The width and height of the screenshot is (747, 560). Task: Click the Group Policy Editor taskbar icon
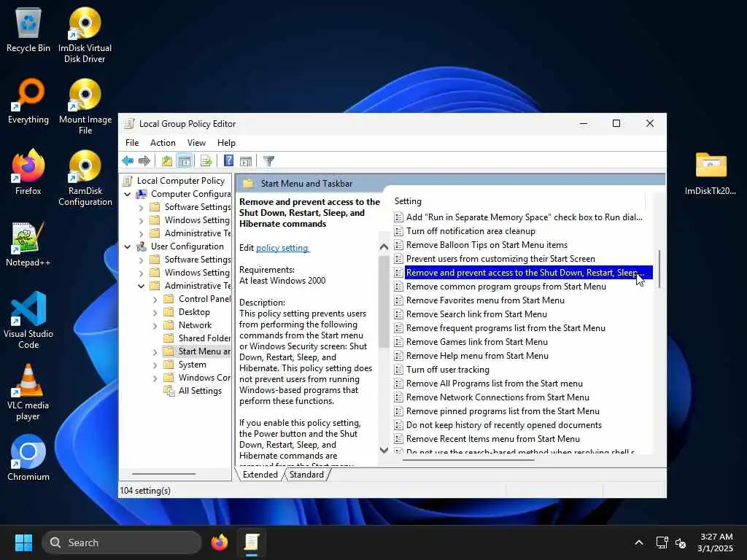(252, 542)
